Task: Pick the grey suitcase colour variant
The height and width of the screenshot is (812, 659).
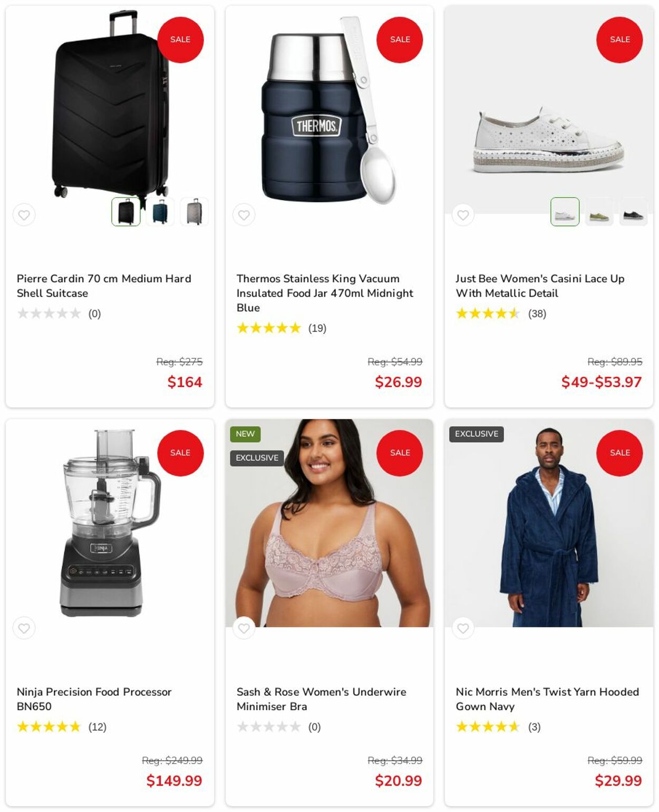Action: (x=194, y=211)
